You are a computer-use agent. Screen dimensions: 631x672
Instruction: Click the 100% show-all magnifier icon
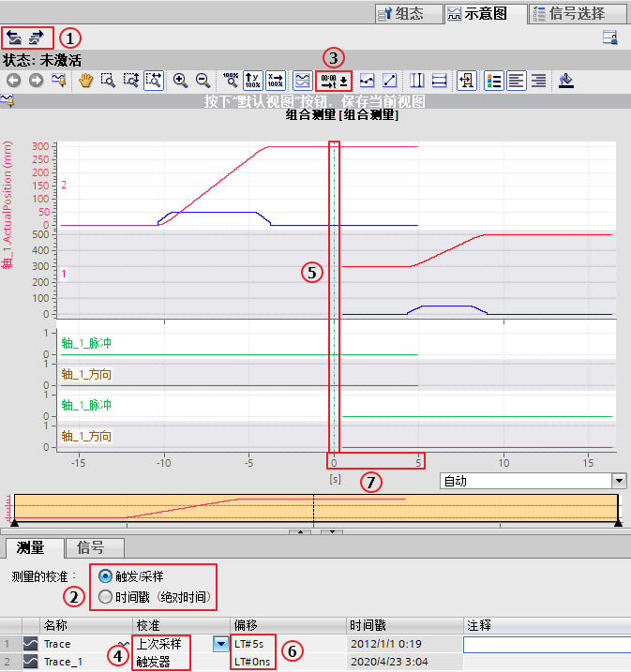pos(231,81)
